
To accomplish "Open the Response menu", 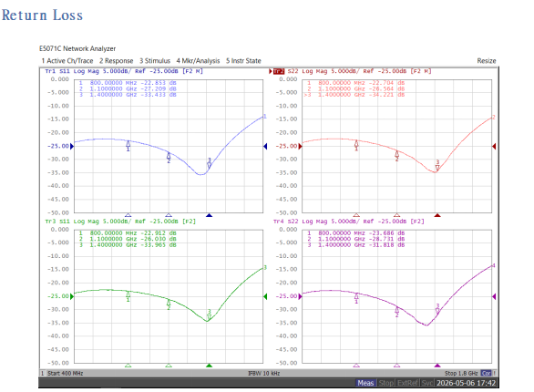I will [116, 60].
